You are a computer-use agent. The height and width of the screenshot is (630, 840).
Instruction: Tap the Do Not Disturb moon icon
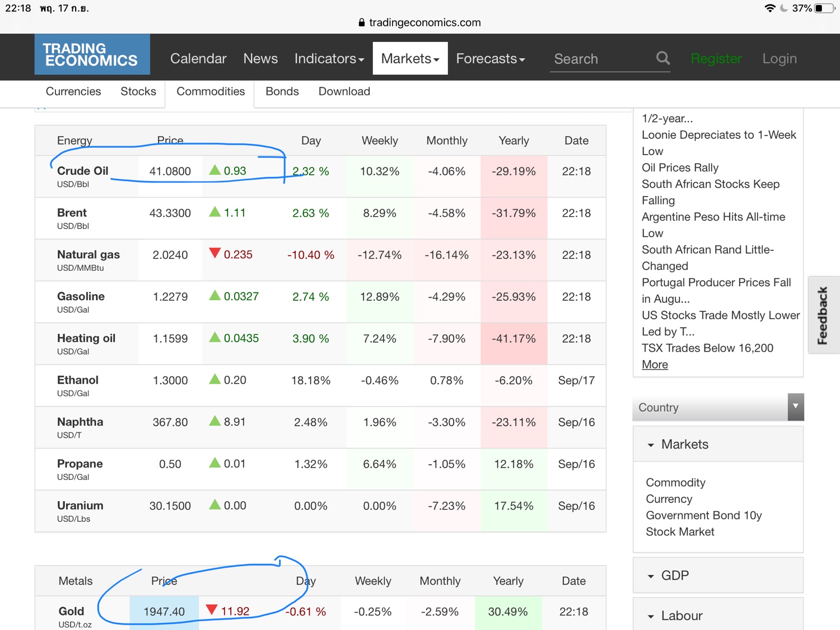click(x=784, y=8)
